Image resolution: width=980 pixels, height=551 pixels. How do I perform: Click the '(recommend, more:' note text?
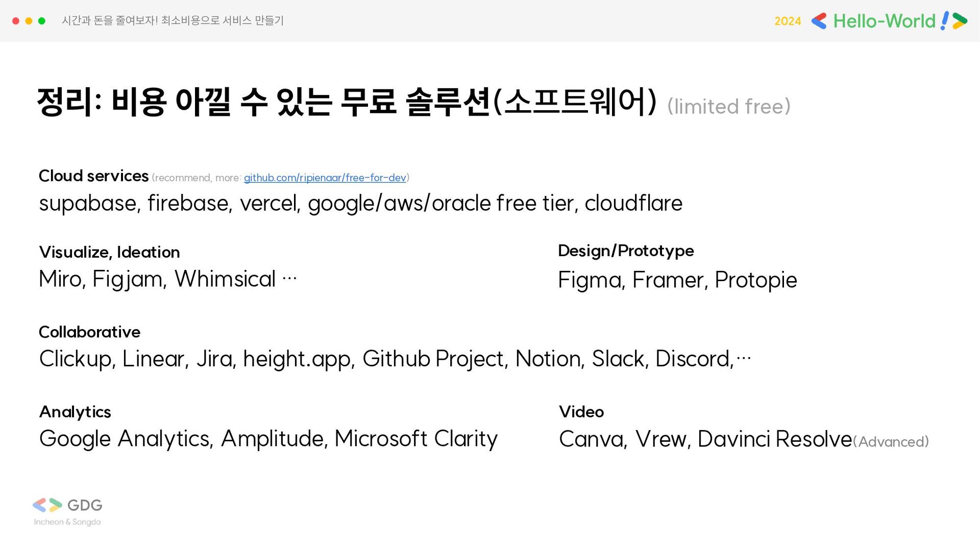197,178
